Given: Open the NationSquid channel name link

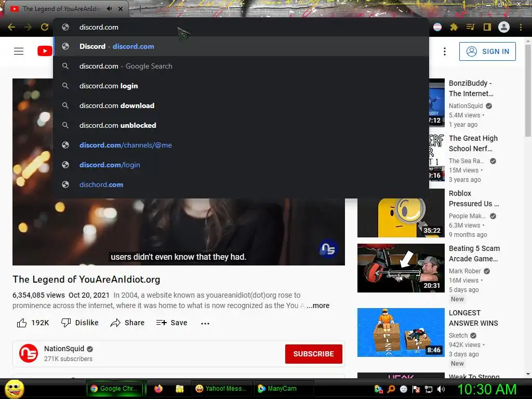Looking at the screenshot, I should coord(64,349).
